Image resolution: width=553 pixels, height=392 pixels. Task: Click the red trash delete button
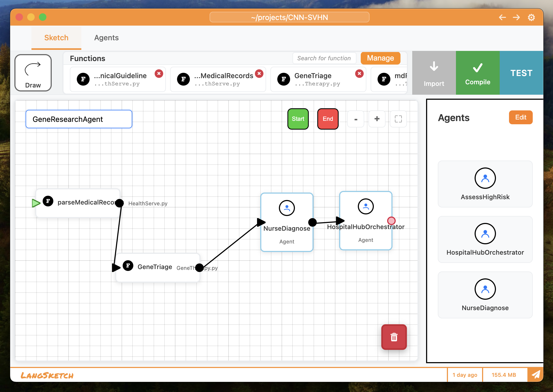[x=394, y=337]
